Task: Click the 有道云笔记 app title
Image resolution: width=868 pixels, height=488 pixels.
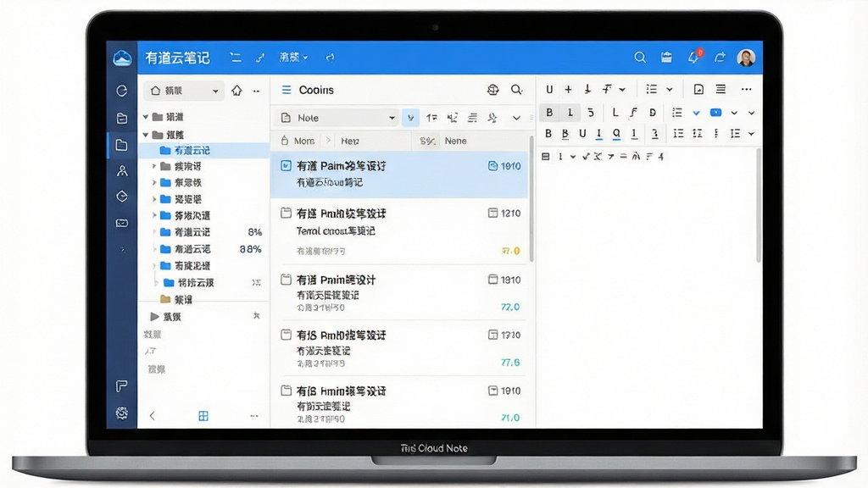Action: pos(178,58)
